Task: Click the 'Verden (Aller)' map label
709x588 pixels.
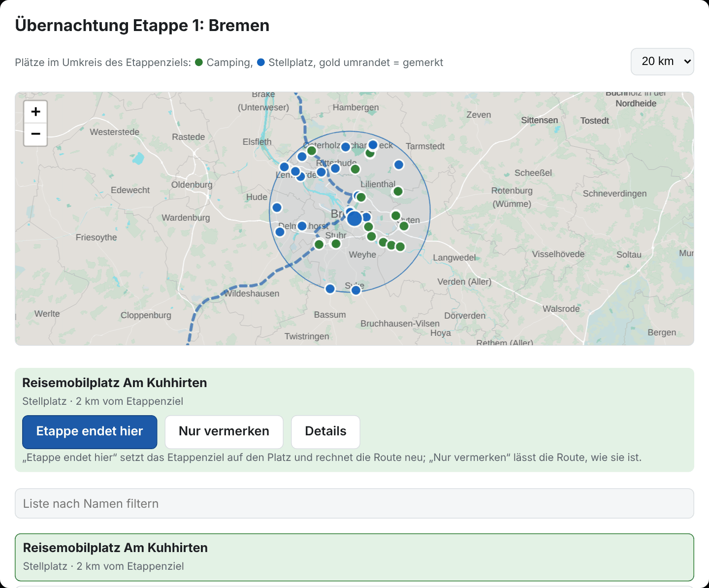Action: 464,282
